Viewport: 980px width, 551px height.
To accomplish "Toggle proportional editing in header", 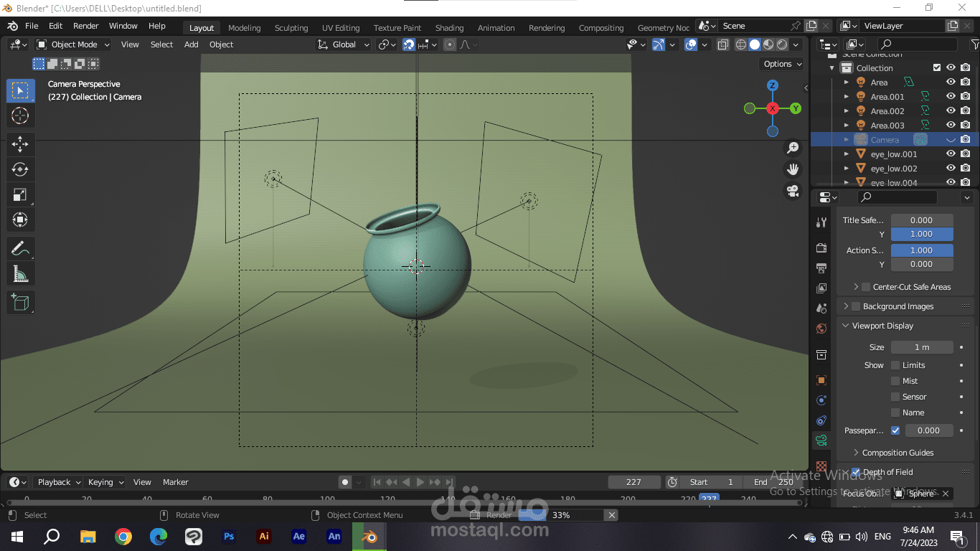I will (x=449, y=44).
